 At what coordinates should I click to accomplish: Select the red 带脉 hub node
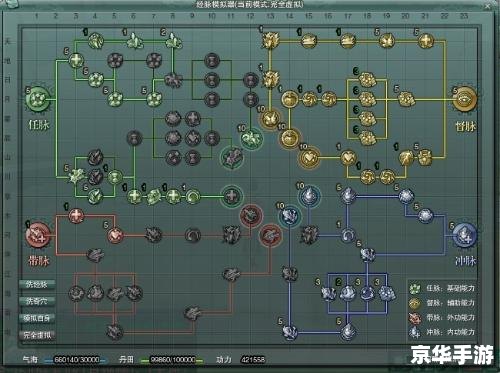38,235
